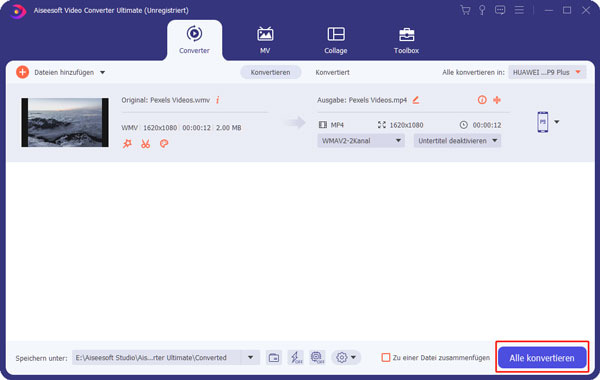Screen dimensions: 600x380
Task: Click the Alle konvertieren button
Action: coord(542,358)
